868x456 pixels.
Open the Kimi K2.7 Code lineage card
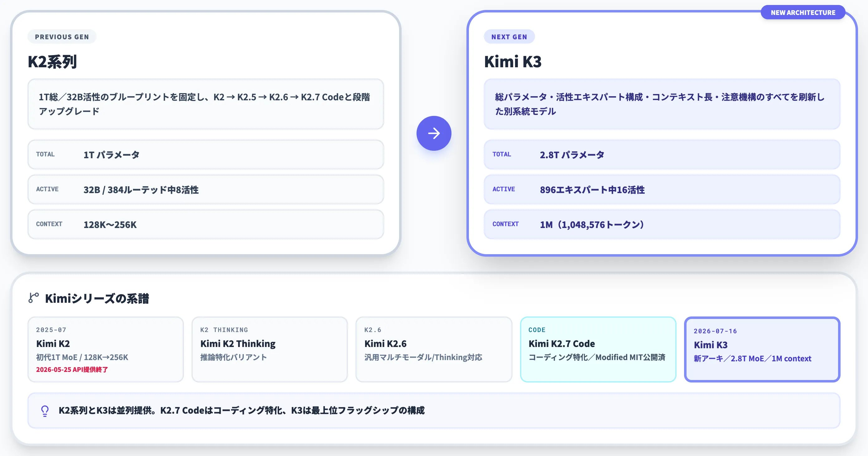click(x=598, y=349)
